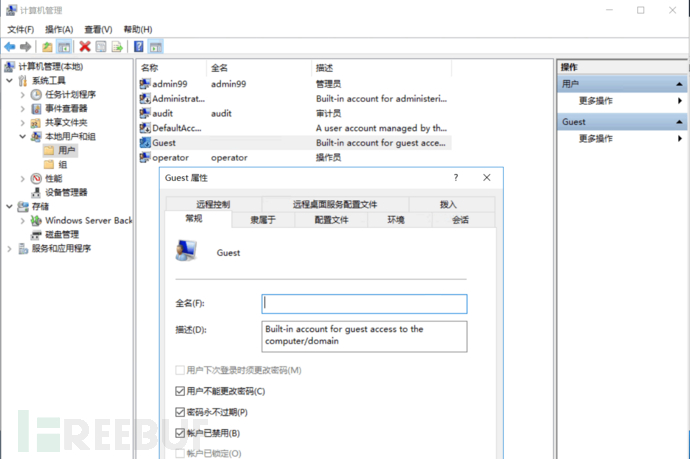The image size is (690, 459).
Task: Open the 操作(A) menu
Action: [x=59, y=30]
